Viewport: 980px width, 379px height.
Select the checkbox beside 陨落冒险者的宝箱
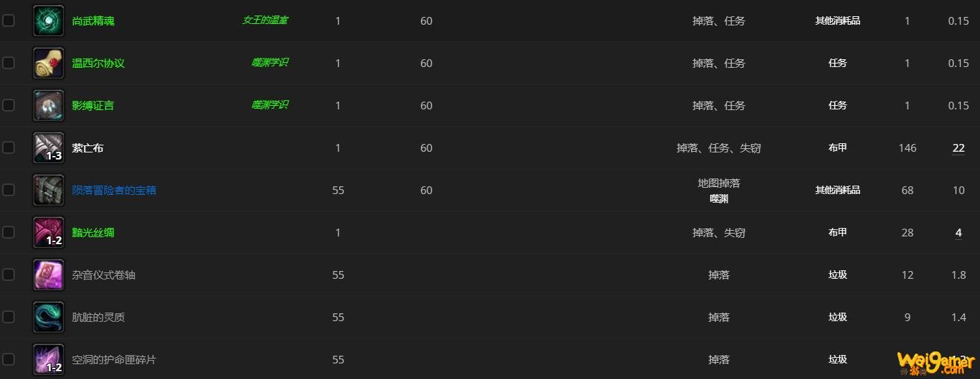[x=8, y=190]
